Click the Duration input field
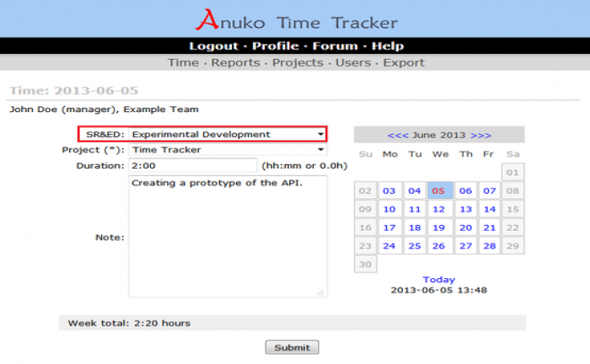The width and height of the screenshot is (590, 364). (193, 166)
